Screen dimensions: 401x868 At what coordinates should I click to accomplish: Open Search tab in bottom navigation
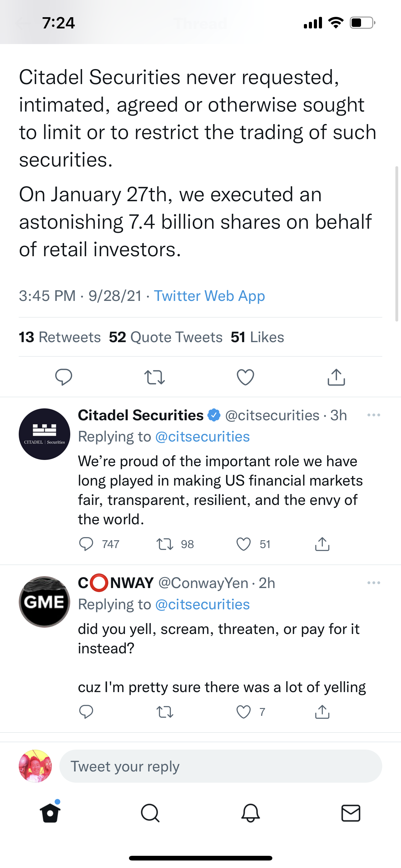pyautogui.click(x=150, y=813)
